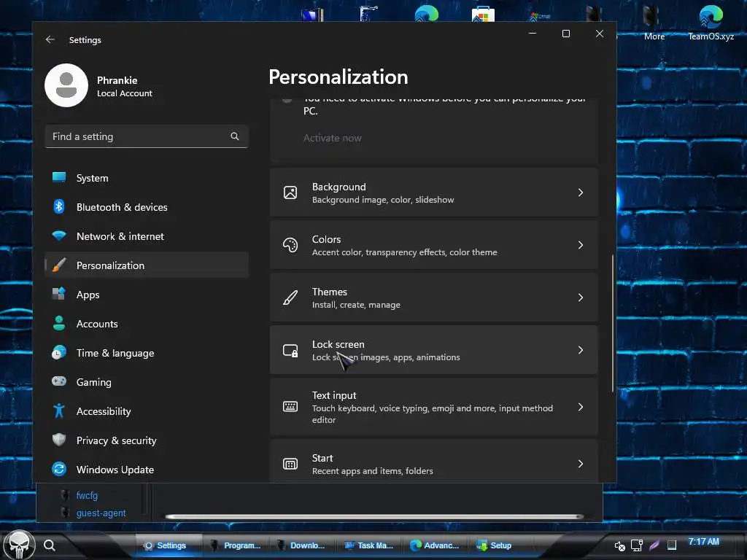
Task: Select Network & internet in sidebar
Action: click(x=146, y=236)
